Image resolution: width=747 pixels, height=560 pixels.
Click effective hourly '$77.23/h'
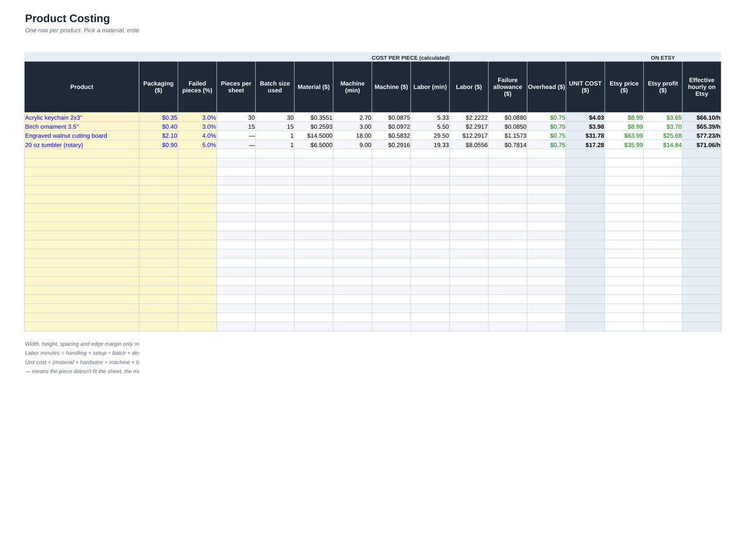coord(702,136)
